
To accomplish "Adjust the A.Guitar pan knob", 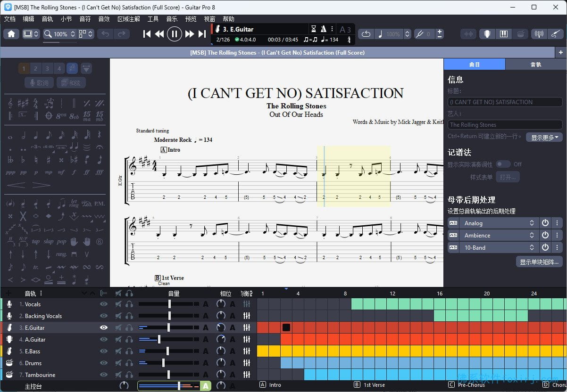I will tap(220, 340).
